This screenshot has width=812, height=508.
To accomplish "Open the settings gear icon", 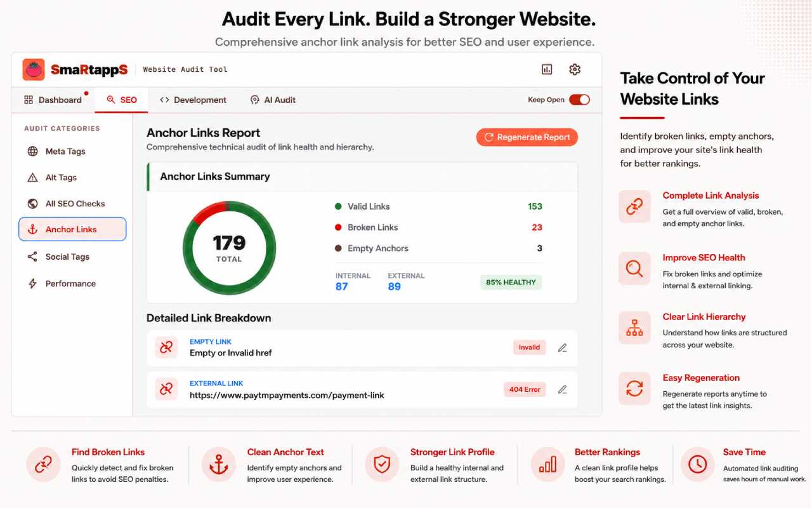I will click(x=575, y=69).
